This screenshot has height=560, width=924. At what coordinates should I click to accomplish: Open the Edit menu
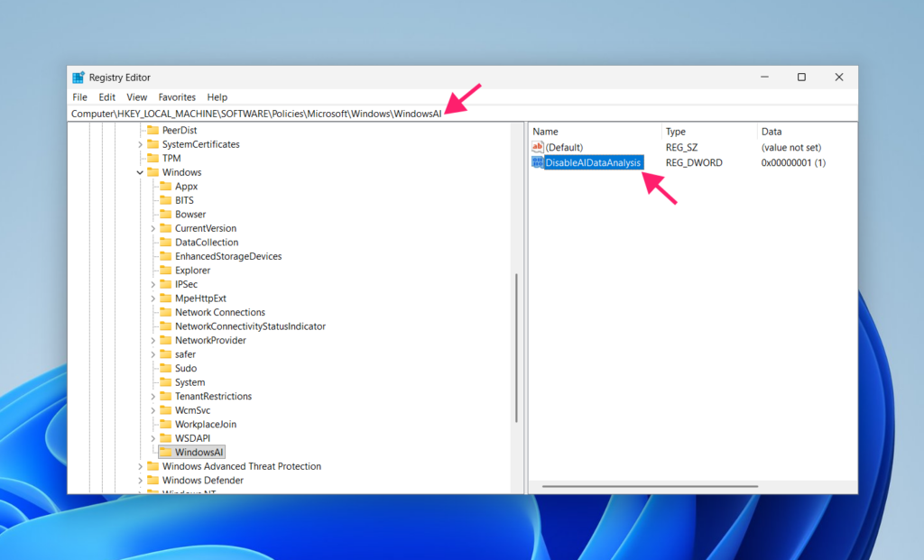pyautogui.click(x=106, y=97)
